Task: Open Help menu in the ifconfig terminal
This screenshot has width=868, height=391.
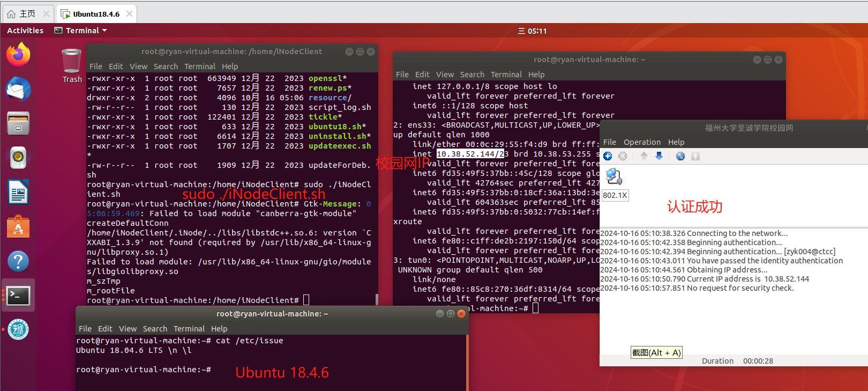Action: click(x=536, y=75)
